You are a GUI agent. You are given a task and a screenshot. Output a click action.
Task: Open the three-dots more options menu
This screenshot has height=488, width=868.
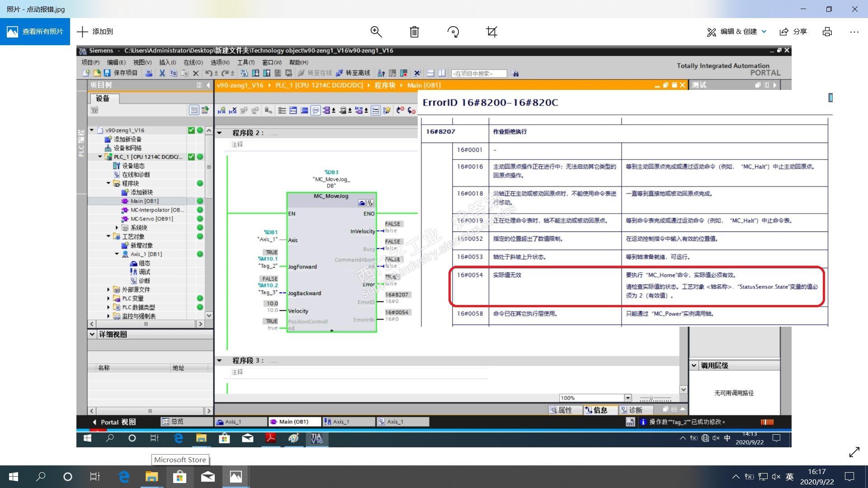[x=854, y=32]
